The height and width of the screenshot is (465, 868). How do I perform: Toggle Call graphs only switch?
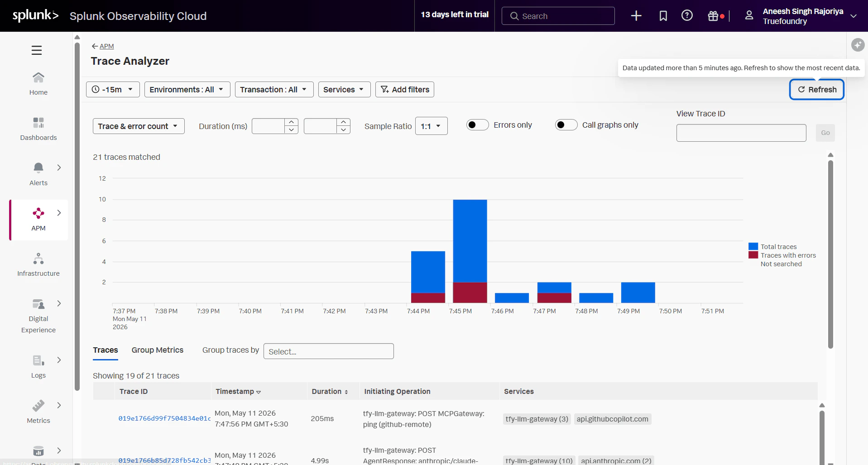pos(566,125)
